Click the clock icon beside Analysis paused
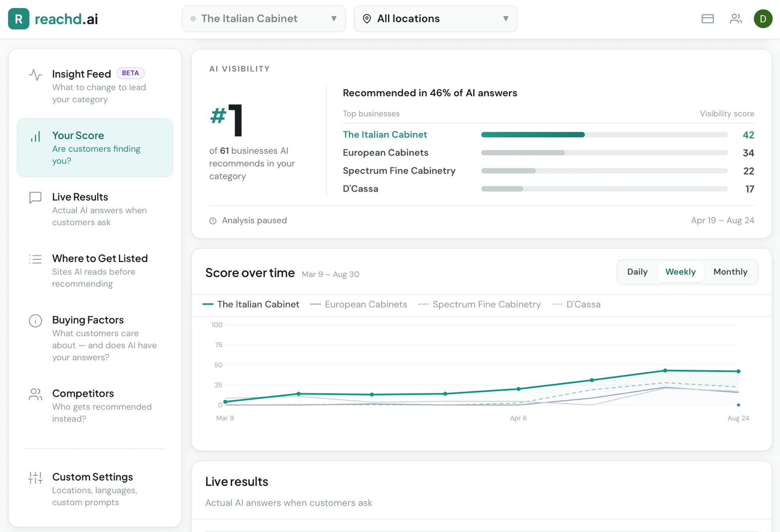The image size is (780, 532). (x=213, y=221)
